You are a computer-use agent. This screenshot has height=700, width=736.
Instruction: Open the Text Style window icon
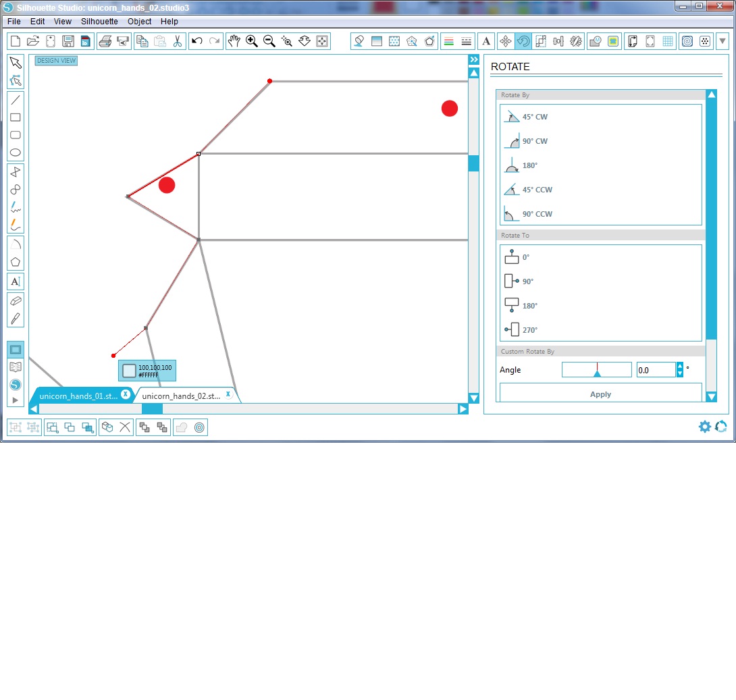coord(486,41)
